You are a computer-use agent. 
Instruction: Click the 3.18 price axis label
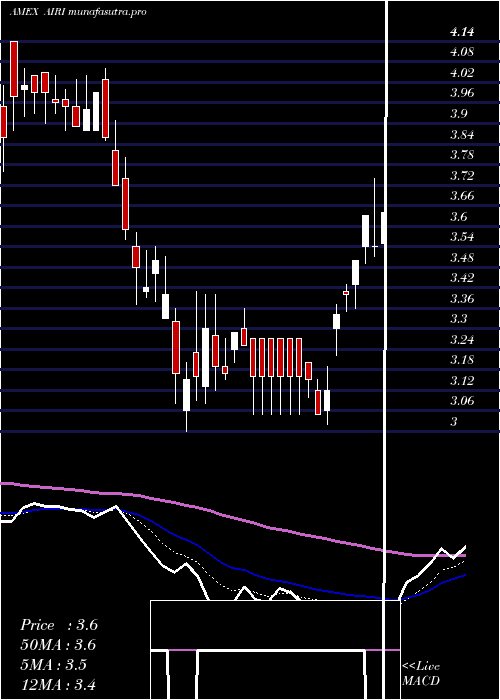coord(462,360)
